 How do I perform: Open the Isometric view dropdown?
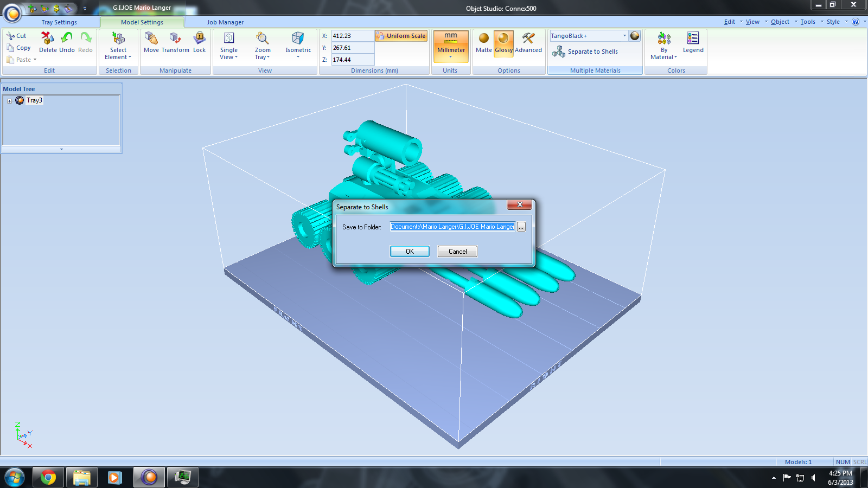(298, 46)
